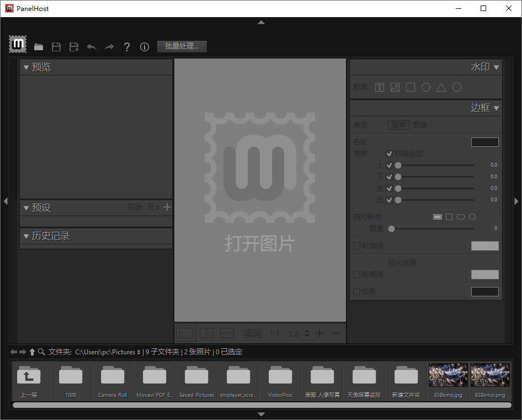
Task: Collapse the right panel arrow
Action: 516,201
